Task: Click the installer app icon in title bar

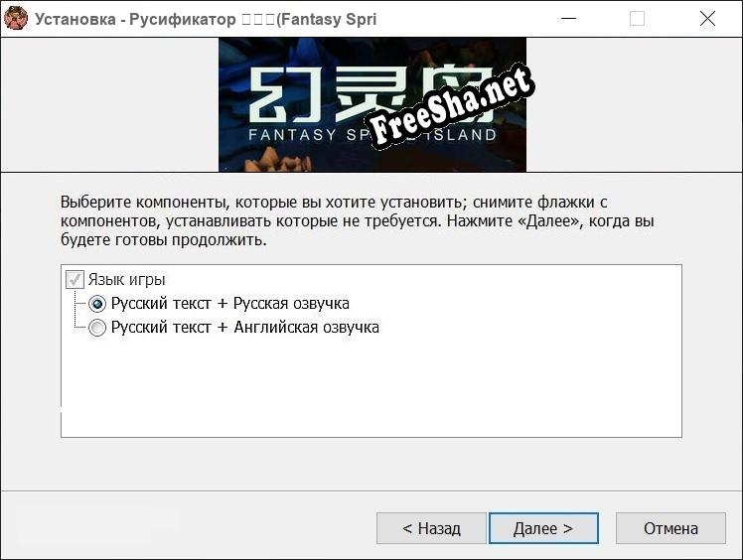Action: point(16,19)
